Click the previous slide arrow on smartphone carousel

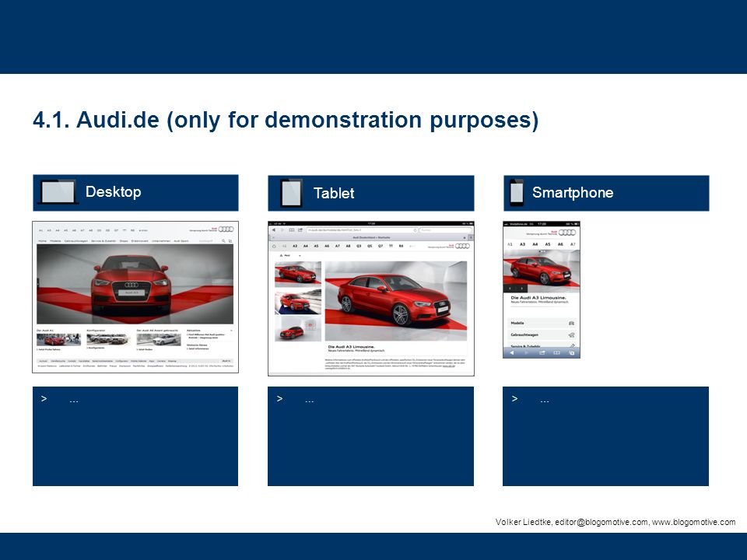(x=510, y=288)
